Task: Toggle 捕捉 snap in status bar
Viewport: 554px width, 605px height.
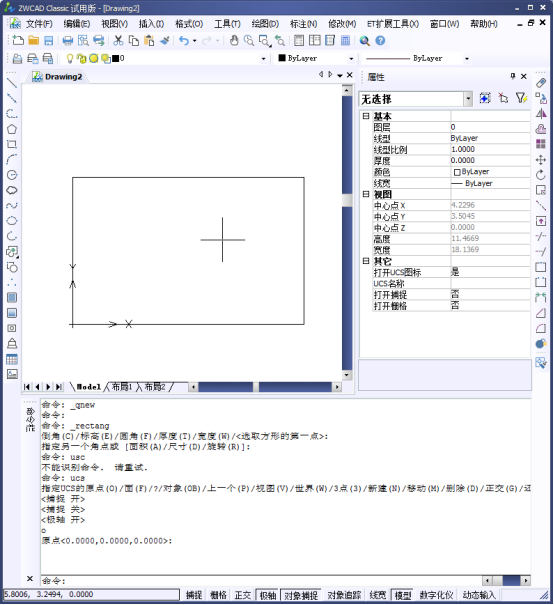Action: click(194, 595)
